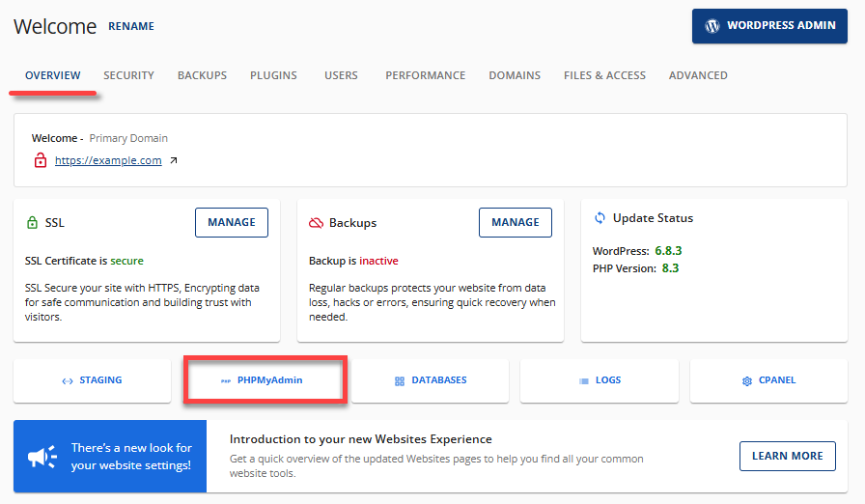
Task: Go to the Files & Access tab
Action: click(x=604, y=75)
